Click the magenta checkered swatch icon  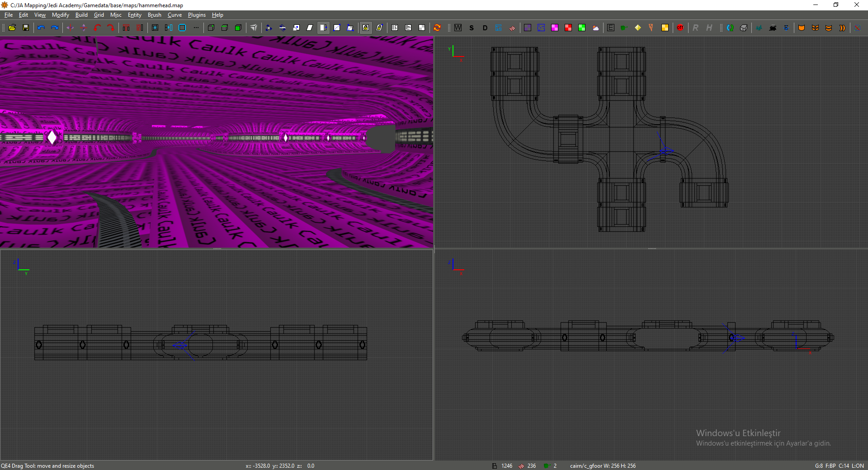(555, 28)
